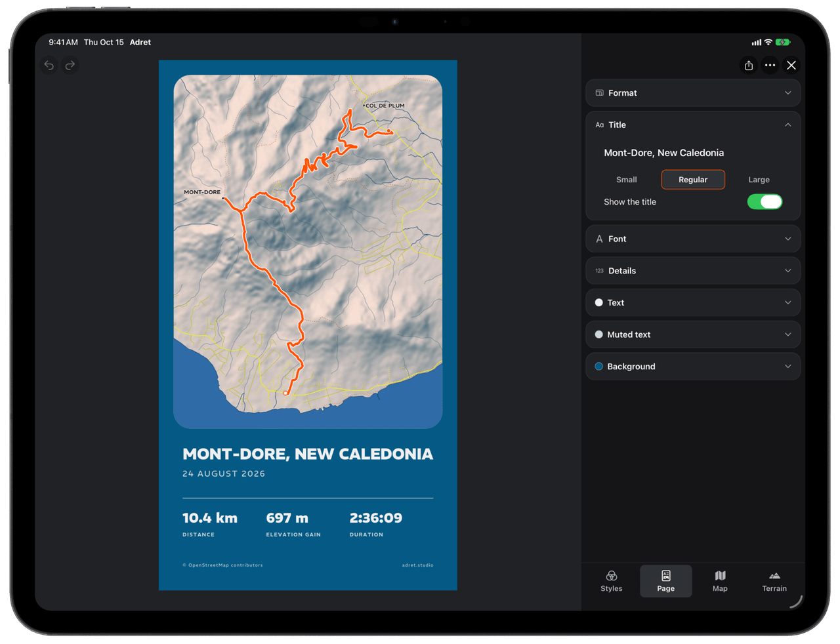Click the Muted text color swatch
This screenshot has width=840, height=644.
598,334
